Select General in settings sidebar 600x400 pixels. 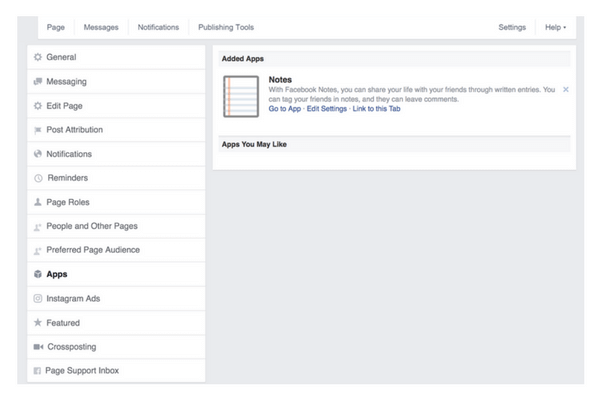coord(116,57)
